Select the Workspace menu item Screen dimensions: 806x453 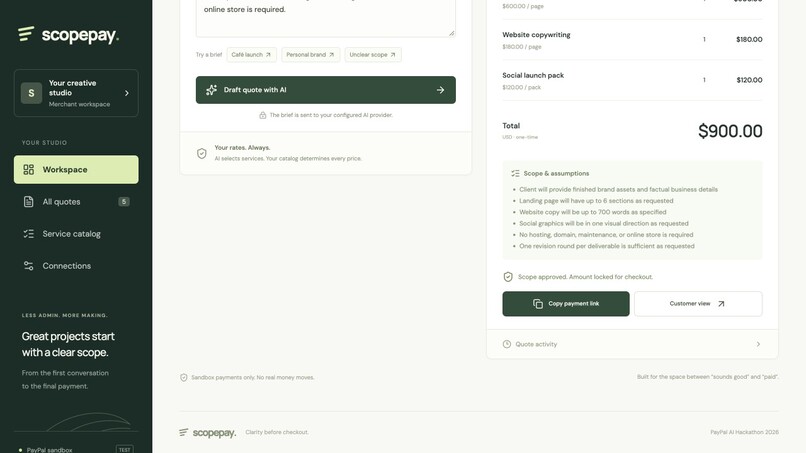(76, 170)
